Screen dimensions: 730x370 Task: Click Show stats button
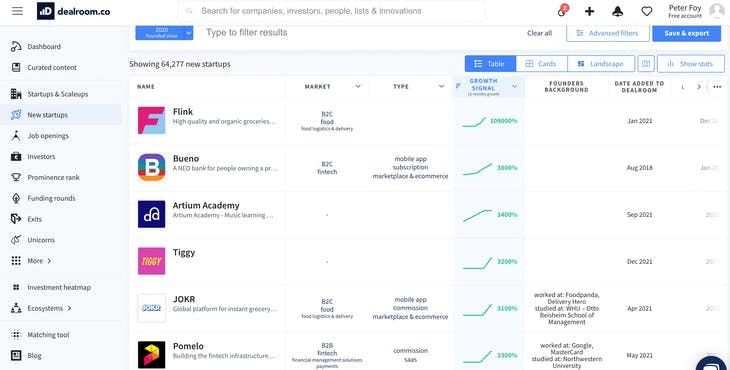click(x=690, y=64)
